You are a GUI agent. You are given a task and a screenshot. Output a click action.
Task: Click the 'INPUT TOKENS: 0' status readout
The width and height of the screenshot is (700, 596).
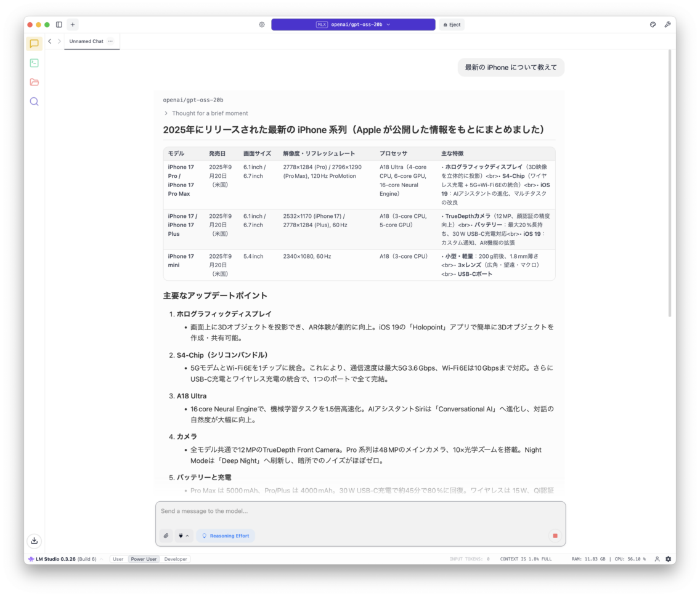tap(470, 559)
